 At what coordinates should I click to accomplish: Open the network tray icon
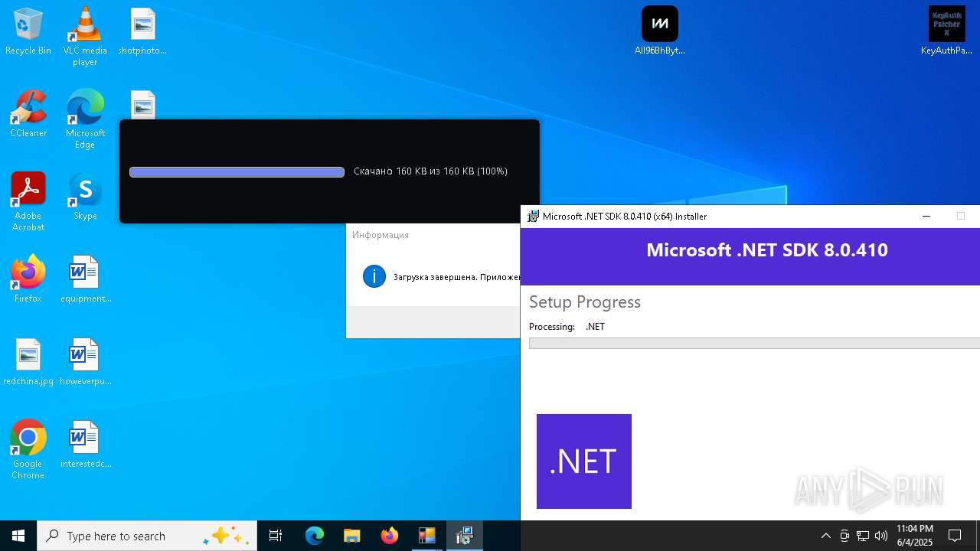tap(863, 536)
